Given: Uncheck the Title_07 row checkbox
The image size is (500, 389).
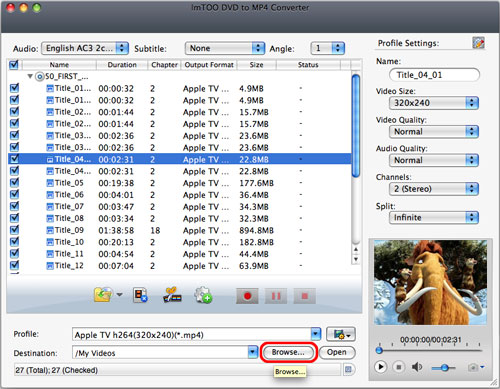Looking at the screenshot, I should click(x=14, y=206).
